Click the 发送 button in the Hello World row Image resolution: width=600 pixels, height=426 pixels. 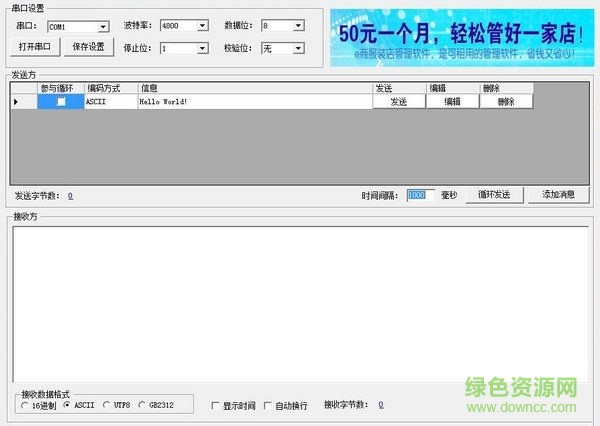pyautogui.click(x=399, y=102)
